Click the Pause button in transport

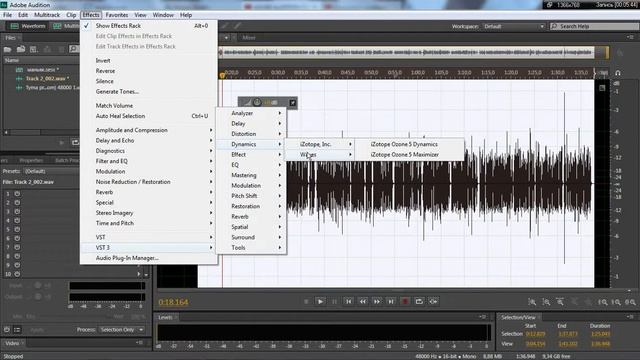(334, 301)
